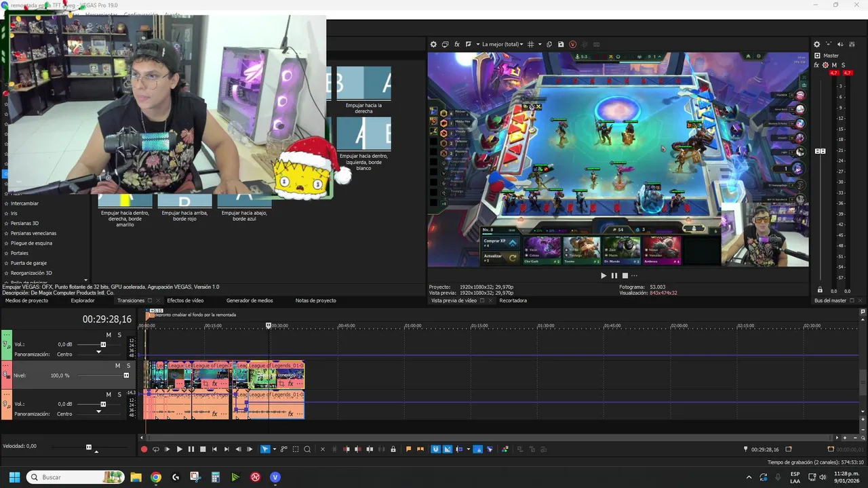Mute the Master bus
The height and width of the screenshot is (488, 868).
pyautogui.click(x=834, y=65)
